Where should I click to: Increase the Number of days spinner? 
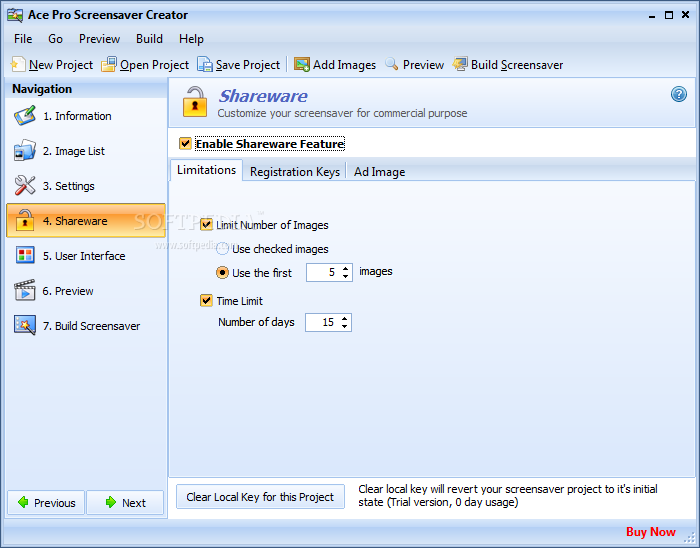tap(344, 319)
